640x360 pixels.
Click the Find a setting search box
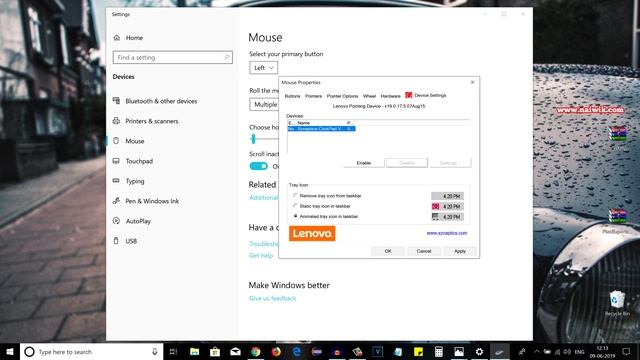pyautogui.click(x=173, y=58)
